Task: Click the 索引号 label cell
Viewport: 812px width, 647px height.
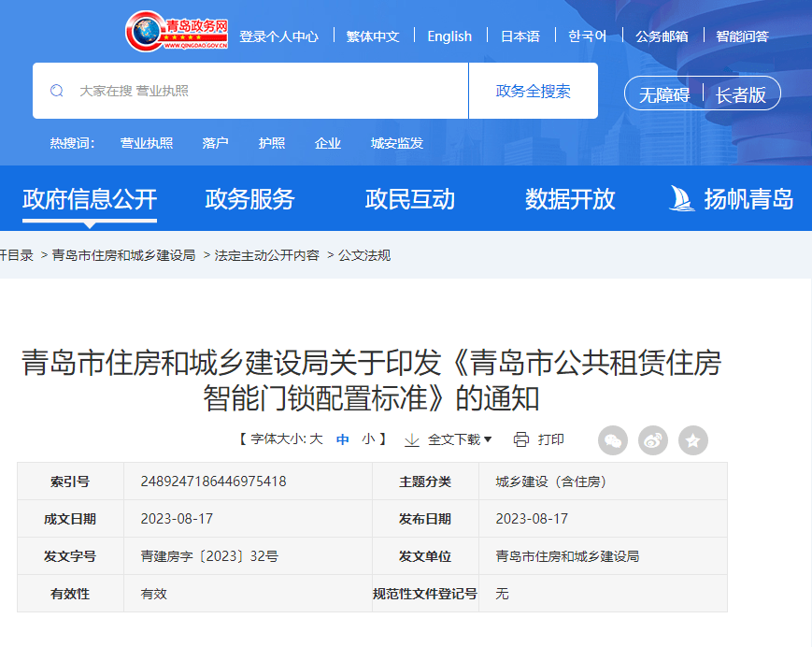Action: coord(70,482)
